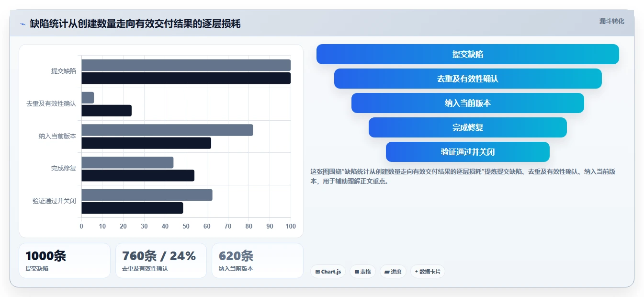Click the 纳入当前版本 label on chart axis

click(57, 136)
